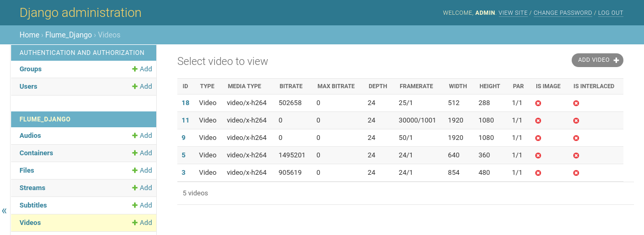Image resolution: width=644 pixels, height=235 pixels.
Task: Click framerate value 30000/1001
Action: pyautogui.click(x=418, y=120)
